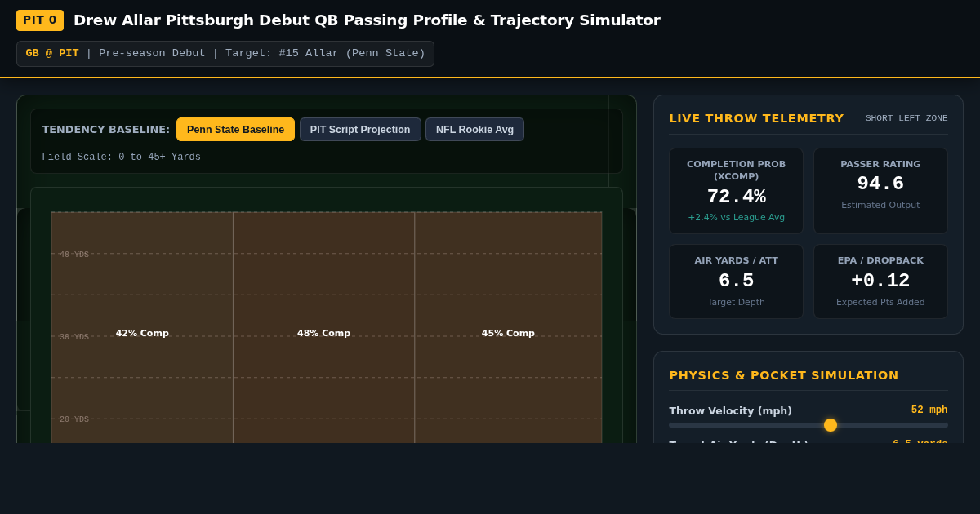Viewport: 980px width, 514px height.
Task: Click the 20 YDS field marker
Action: (74, 419)
